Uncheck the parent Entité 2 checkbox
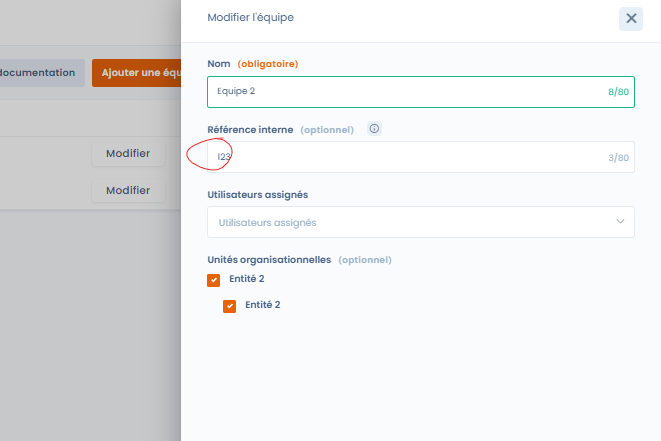661x441 pixels. (x=213, y=280)
